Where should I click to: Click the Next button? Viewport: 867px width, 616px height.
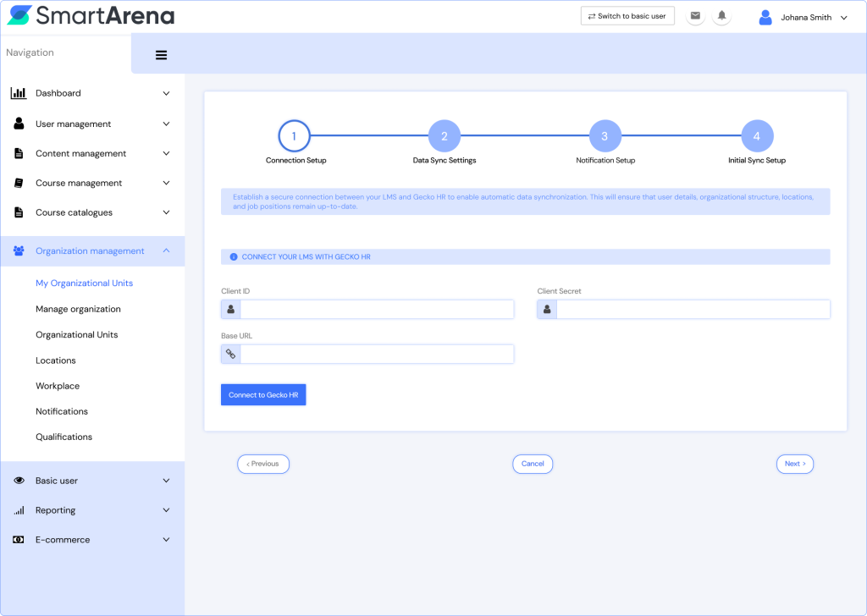[x=794, y=464]
